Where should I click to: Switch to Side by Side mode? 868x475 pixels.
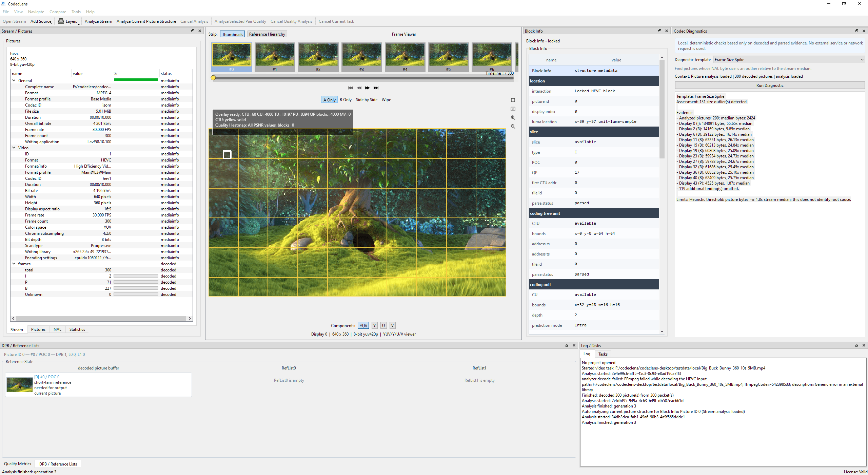click(367, 100)
